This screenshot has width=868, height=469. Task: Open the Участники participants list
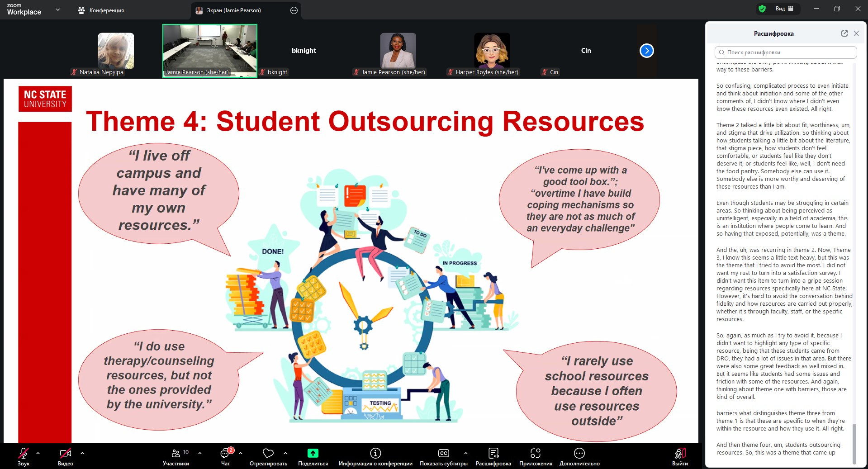point(176,454)
